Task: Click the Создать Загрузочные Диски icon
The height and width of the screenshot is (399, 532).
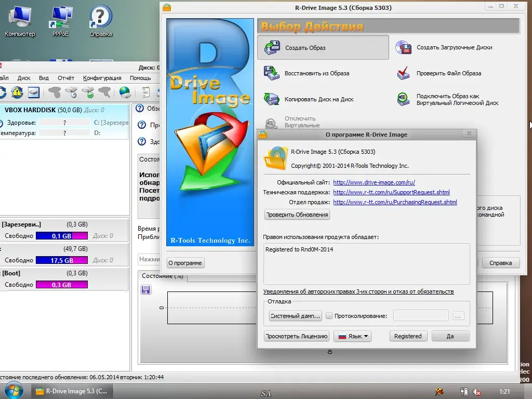Action: (403, 47)
